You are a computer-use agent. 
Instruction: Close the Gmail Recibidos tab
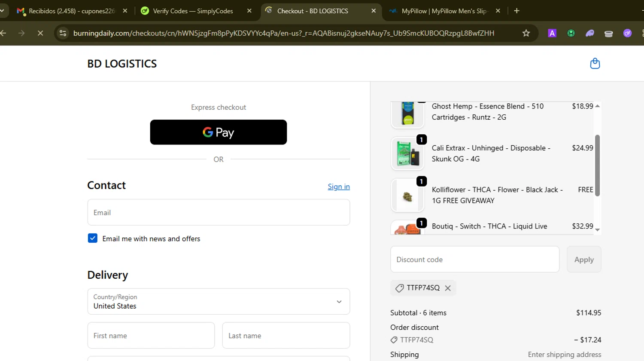(125, 11)
